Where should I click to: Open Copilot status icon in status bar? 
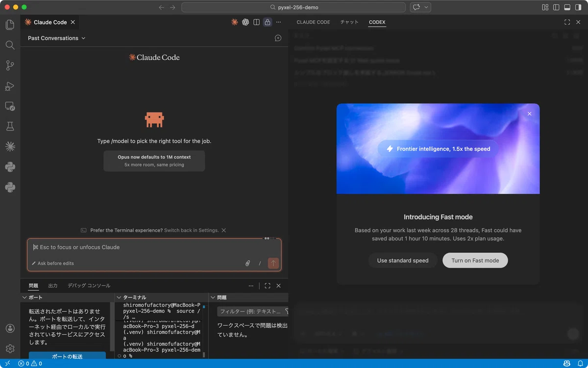pos(567,364)
